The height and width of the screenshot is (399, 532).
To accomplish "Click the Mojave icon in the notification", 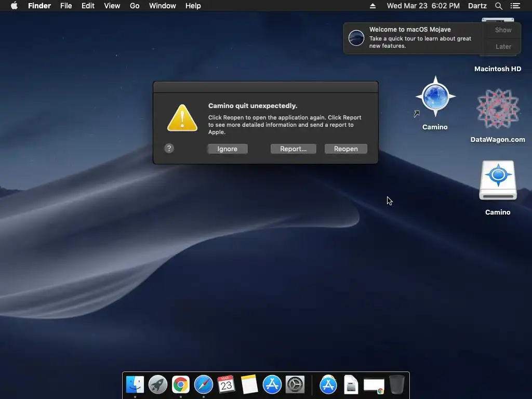I will [356, 37].
